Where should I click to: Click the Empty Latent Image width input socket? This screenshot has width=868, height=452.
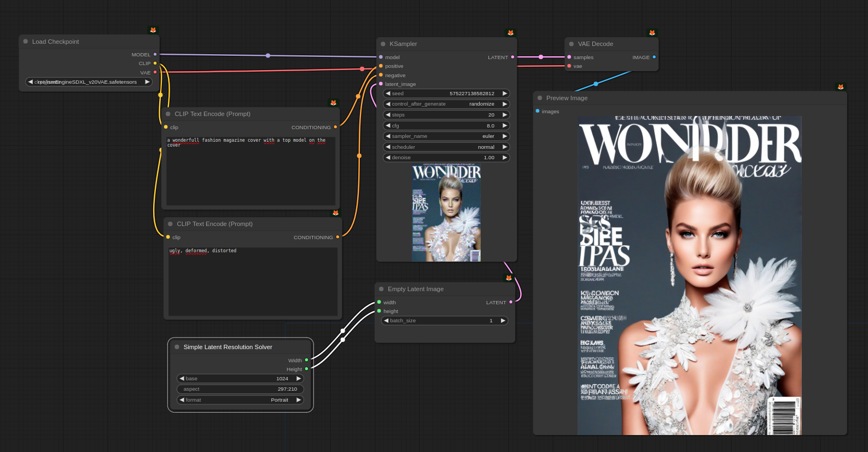pos(379,302)
